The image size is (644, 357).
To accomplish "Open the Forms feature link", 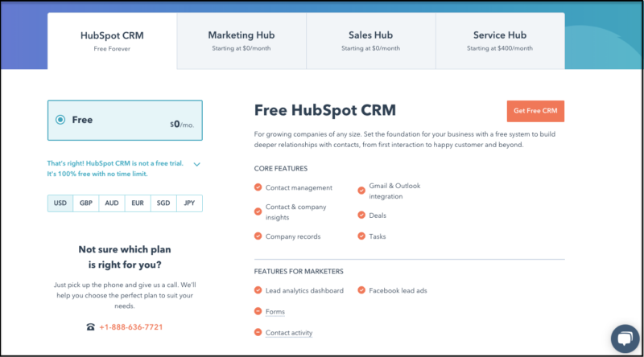I will click(x=275, y=312).
